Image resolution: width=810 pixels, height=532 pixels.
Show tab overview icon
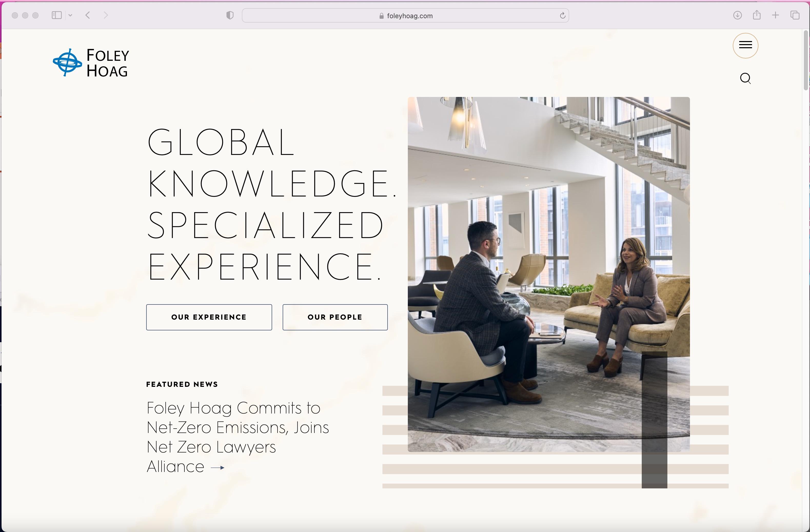[795, 15]
